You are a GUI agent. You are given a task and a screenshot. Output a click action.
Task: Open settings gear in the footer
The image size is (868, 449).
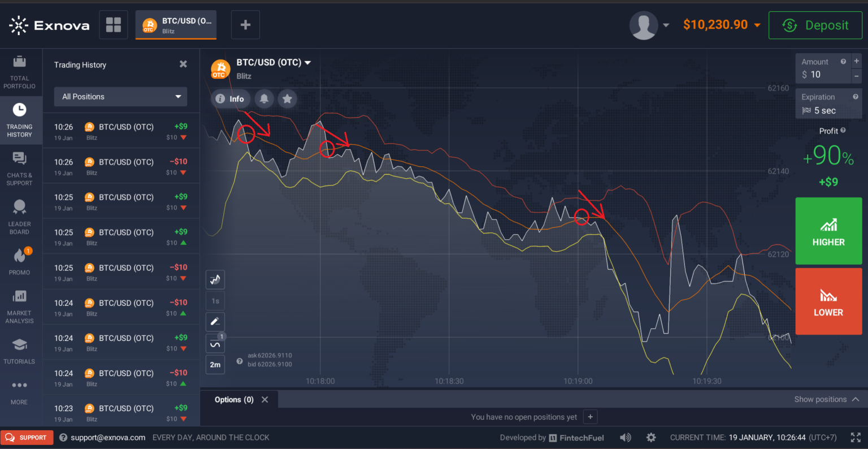651,437
